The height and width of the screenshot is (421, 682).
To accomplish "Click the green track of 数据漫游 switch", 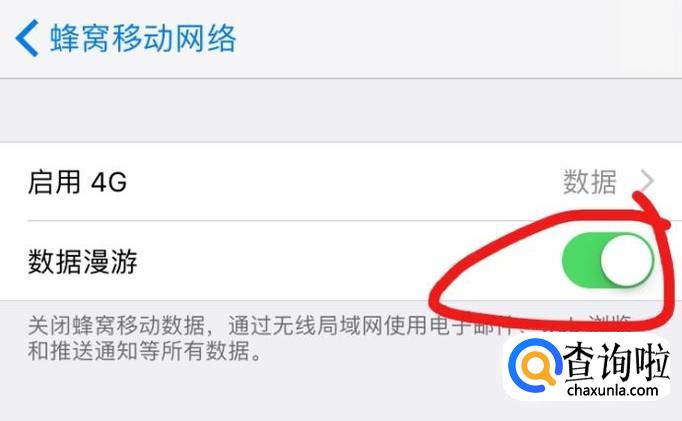I will pyautogui.click(x=581, y=260).
